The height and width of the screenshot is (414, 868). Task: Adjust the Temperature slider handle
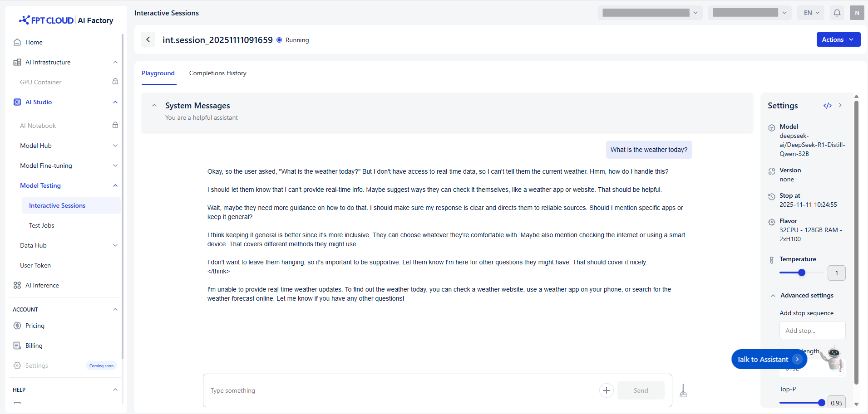pos(802,273)
